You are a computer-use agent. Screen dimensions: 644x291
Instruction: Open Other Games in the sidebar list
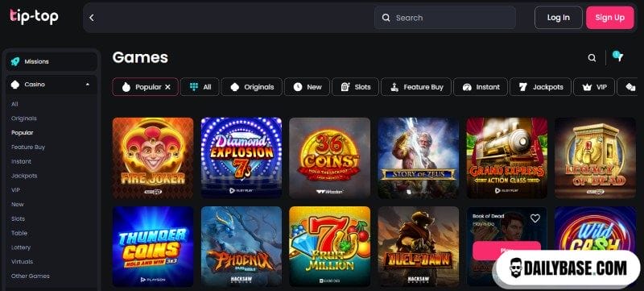pyautogui.click(x=30, y=276)
